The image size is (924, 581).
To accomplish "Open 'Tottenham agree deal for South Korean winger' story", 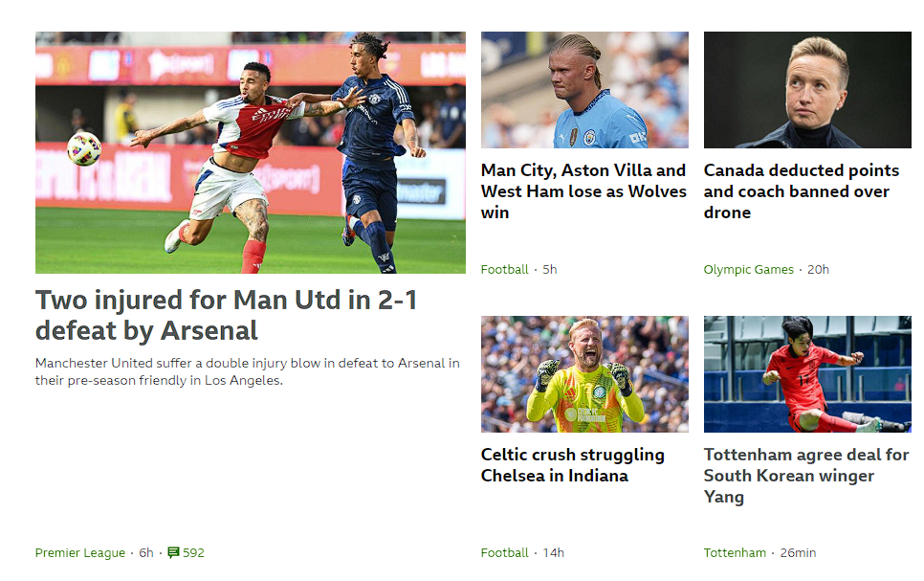I will pos(806,476).
